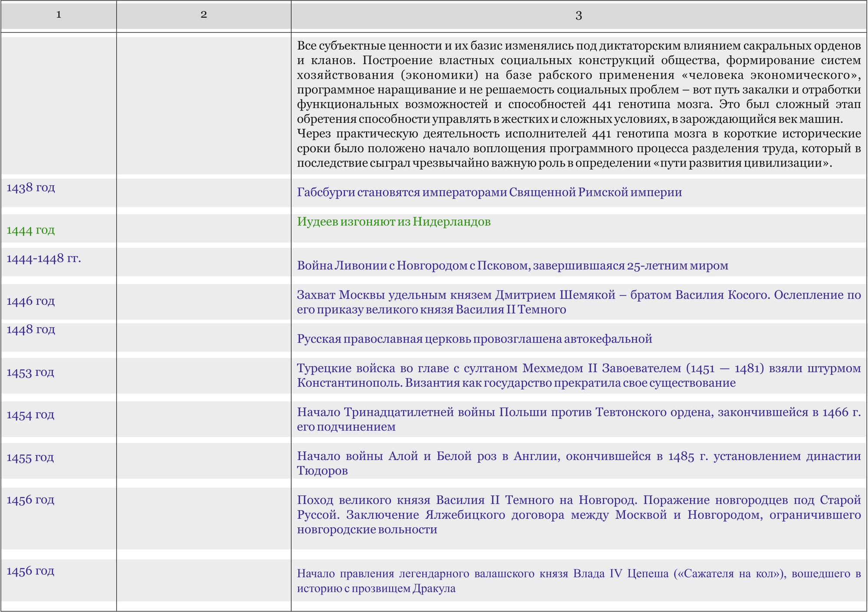Viewport: 868px width, 612px height.
Task: Click the Начало Тринадцатилетней войны Польши entry
Action: 579,419
